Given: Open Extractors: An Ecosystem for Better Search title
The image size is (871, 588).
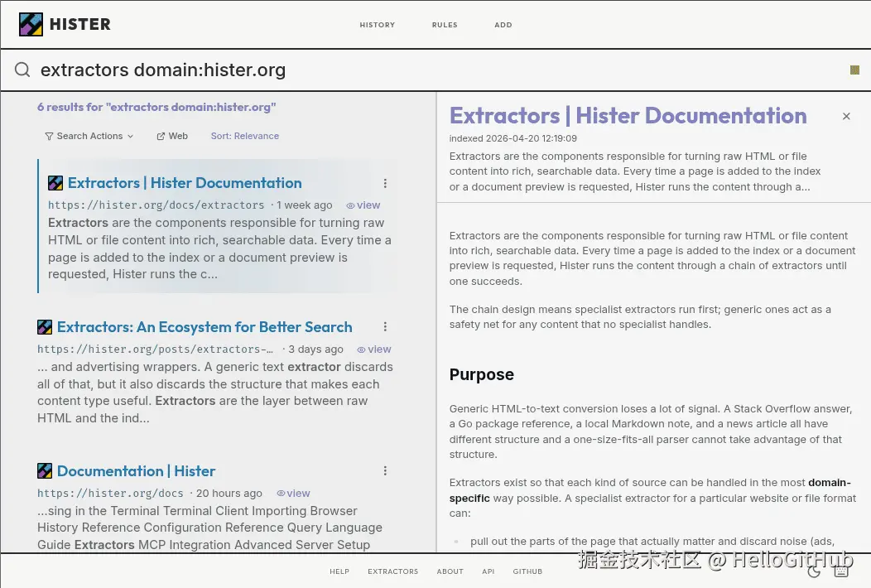Looking at the screenshot, I should (x=205, y=327).
